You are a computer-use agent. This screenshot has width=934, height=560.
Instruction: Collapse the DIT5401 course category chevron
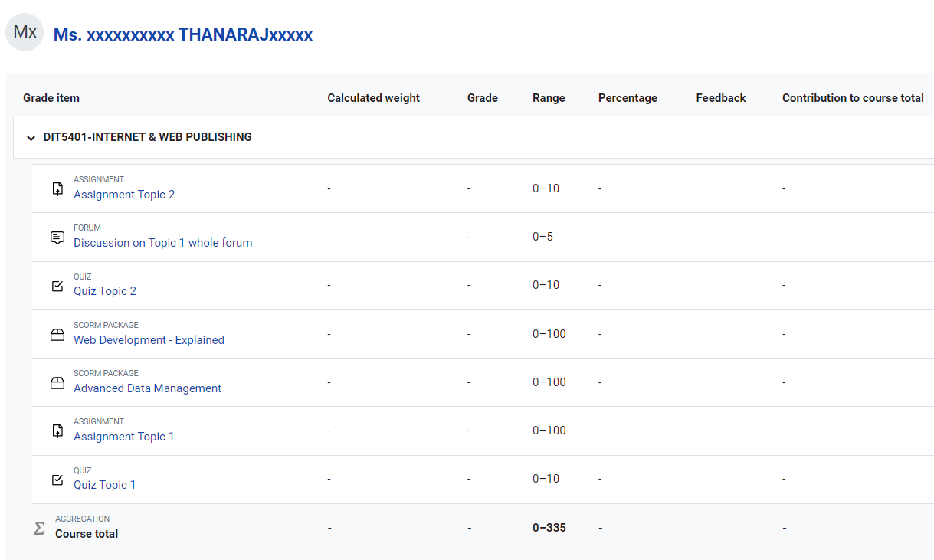coord(31,138)
